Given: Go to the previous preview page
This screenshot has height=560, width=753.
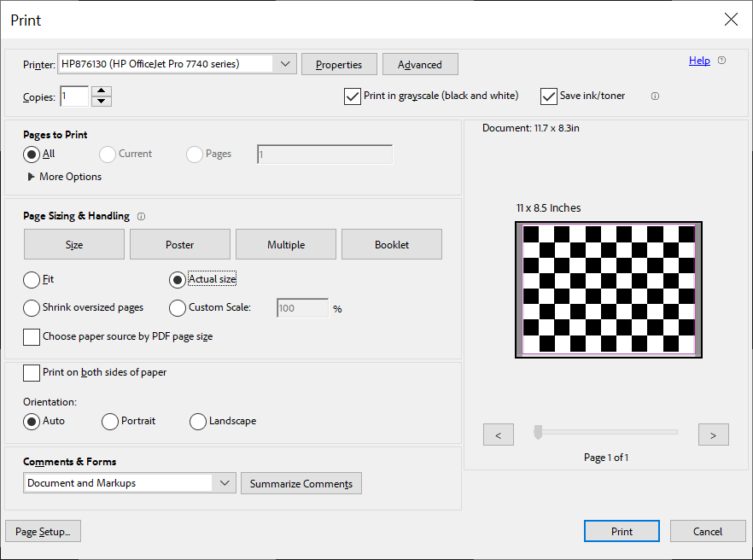Looking at the screenshot, I should (499, 435).
